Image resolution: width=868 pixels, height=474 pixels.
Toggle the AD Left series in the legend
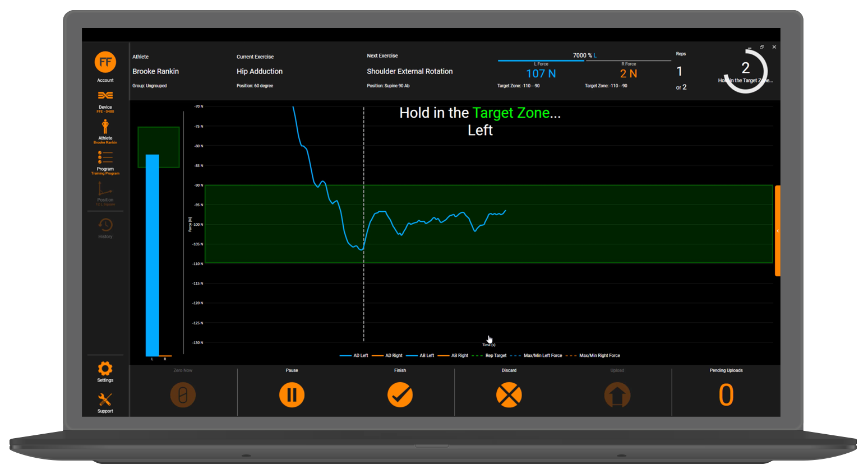pos(354,356)
